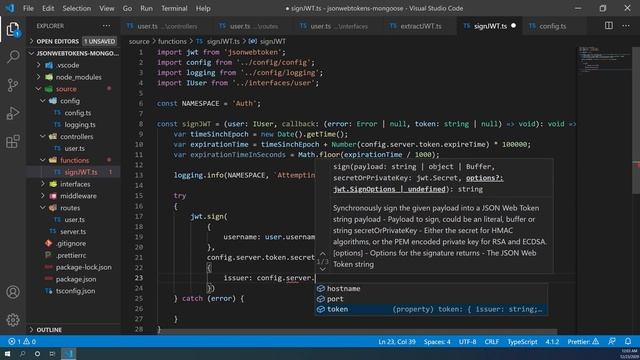The height and width of the screenshot is (360, 640).
Task: Show next signature in parameter hint
Action: [x=322, y=269]
